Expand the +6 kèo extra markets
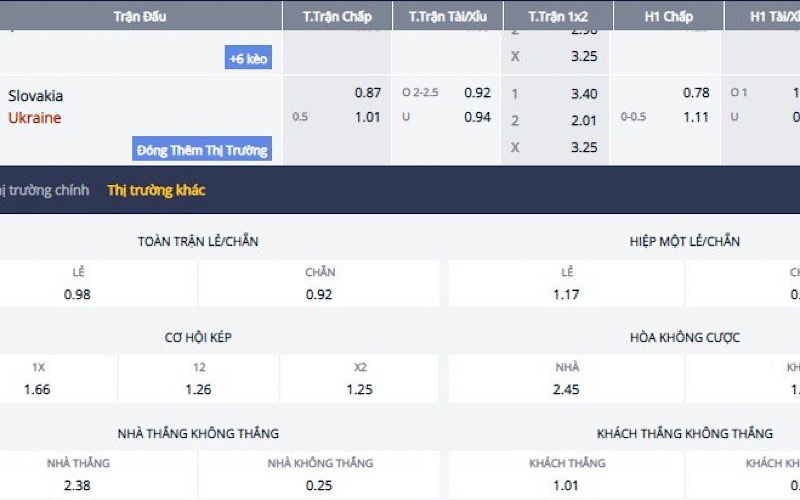The image size is (800, 500). point(249,59)
